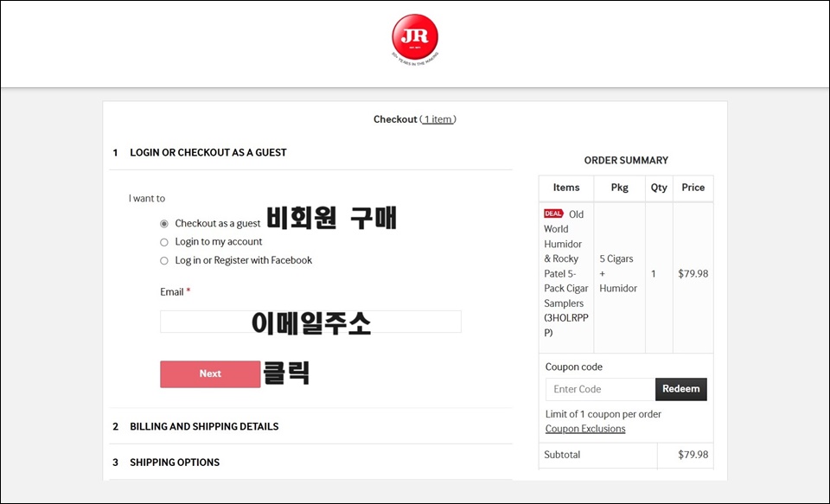Click the Redeem coupon button

680,389
